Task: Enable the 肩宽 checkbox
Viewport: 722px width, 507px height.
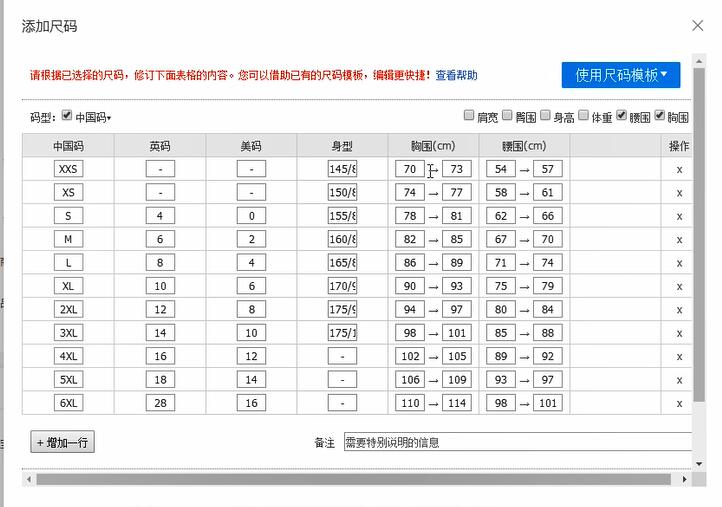Action: (469, 116)
